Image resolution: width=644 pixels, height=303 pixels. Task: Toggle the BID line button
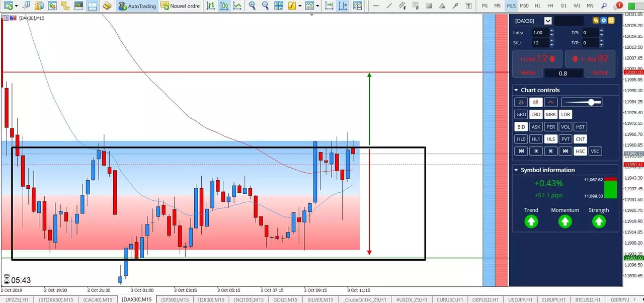click(x=521, y=127)
